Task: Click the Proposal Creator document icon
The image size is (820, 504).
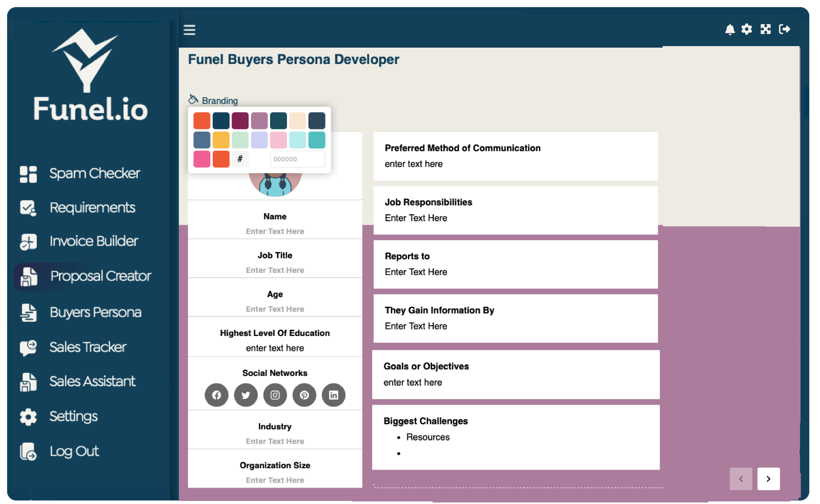Action: coord(29,277)
